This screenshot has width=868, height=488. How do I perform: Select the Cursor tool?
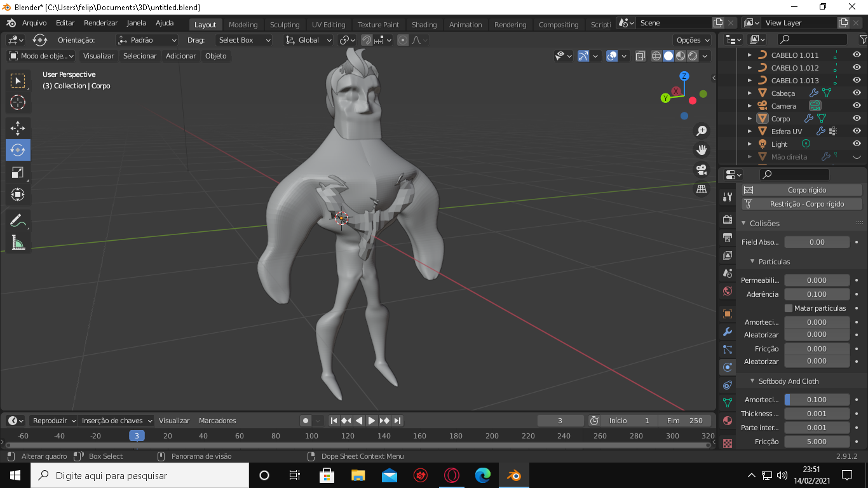click(x=18, y=102)
